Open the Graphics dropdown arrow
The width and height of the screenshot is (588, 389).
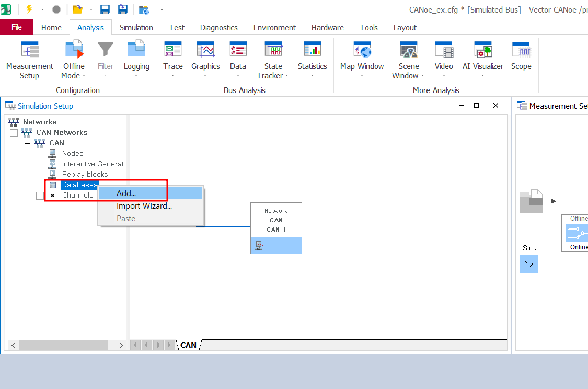click(205, 76)
